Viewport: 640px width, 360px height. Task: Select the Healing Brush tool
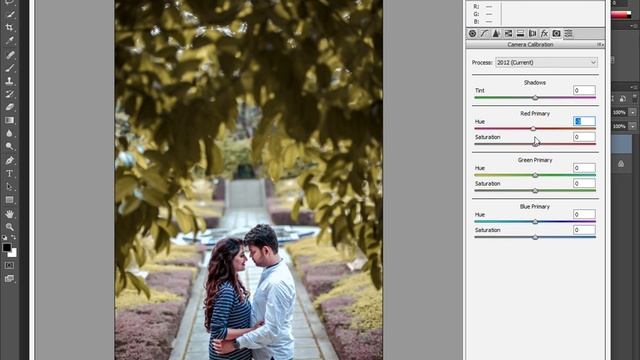pos(10,54)
